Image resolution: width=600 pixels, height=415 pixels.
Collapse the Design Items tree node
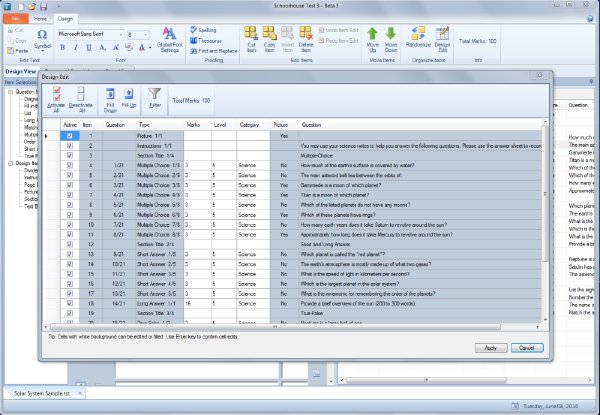[10, 163]
